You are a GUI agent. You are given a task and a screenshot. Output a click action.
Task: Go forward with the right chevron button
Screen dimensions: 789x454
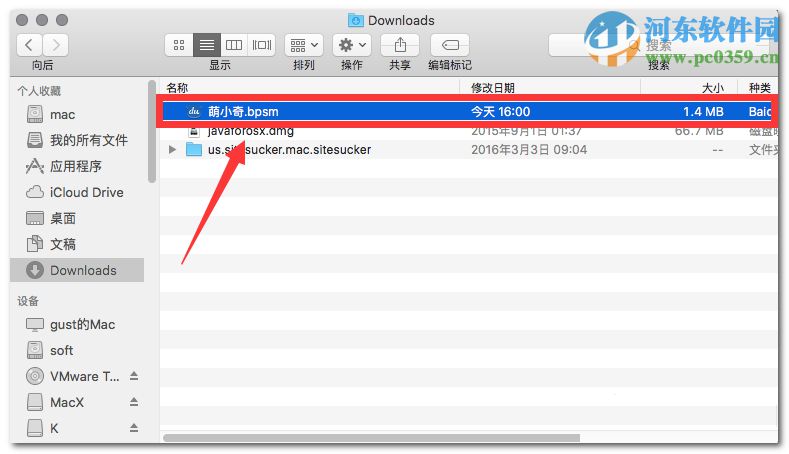[x=55, y=45]
